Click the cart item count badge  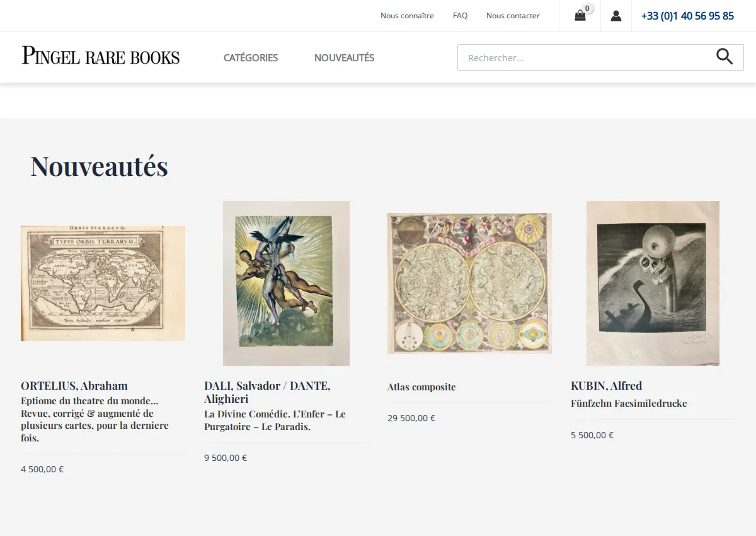588,9
